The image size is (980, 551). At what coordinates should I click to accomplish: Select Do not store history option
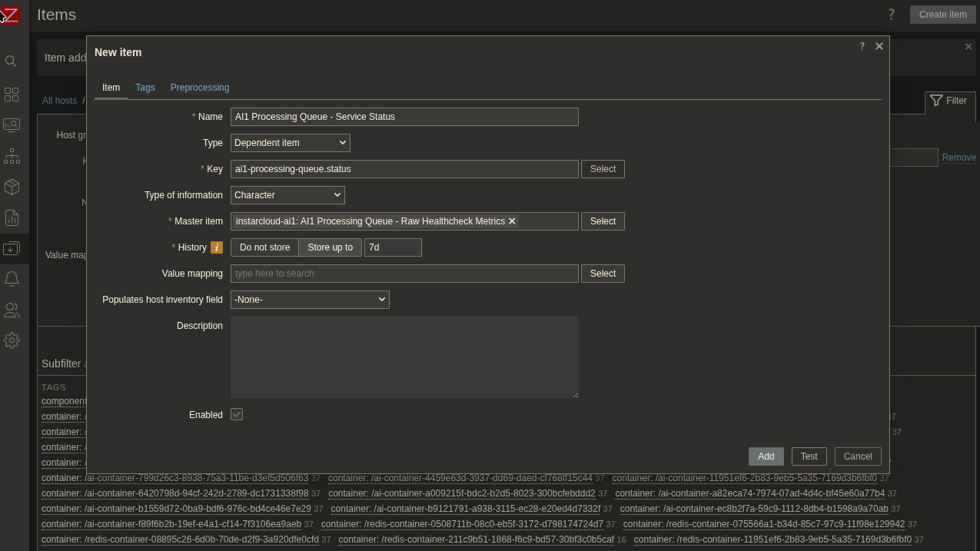click(264, 247)
